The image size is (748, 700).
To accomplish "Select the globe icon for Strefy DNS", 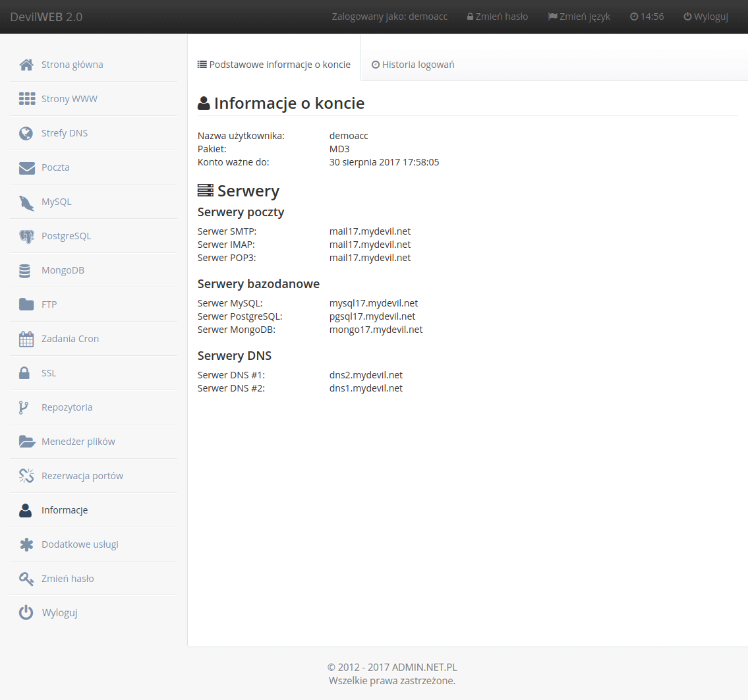I will pos(26,133).
